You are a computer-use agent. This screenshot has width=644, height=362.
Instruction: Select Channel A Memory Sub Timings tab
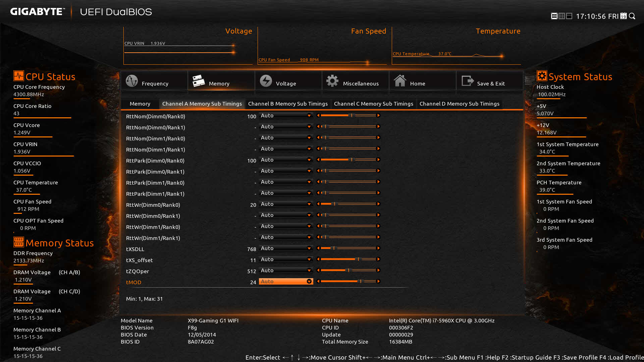pos(202,104)
